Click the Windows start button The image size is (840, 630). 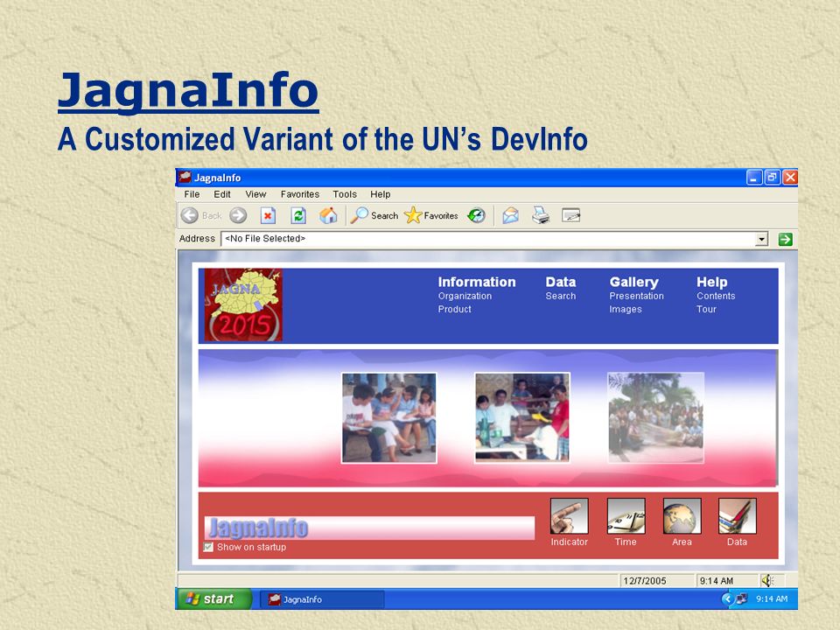click(x=213, y=598)
